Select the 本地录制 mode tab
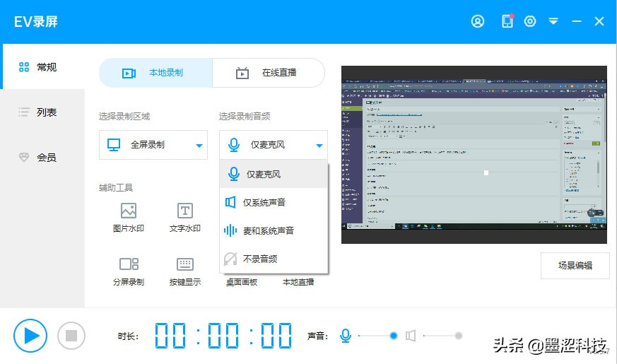Screen dimensions: 617x364 pos(155,73)
